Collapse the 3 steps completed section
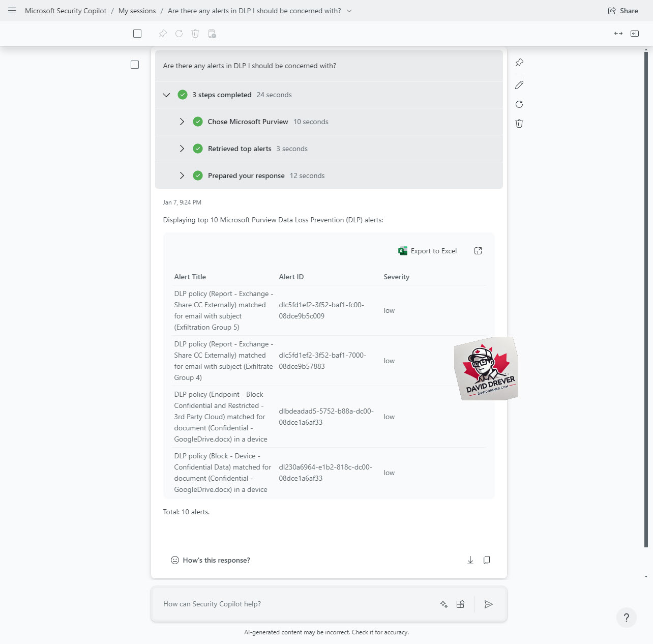Image resolution: width=653 pixels, height=644 pixels. click(166, 95)
